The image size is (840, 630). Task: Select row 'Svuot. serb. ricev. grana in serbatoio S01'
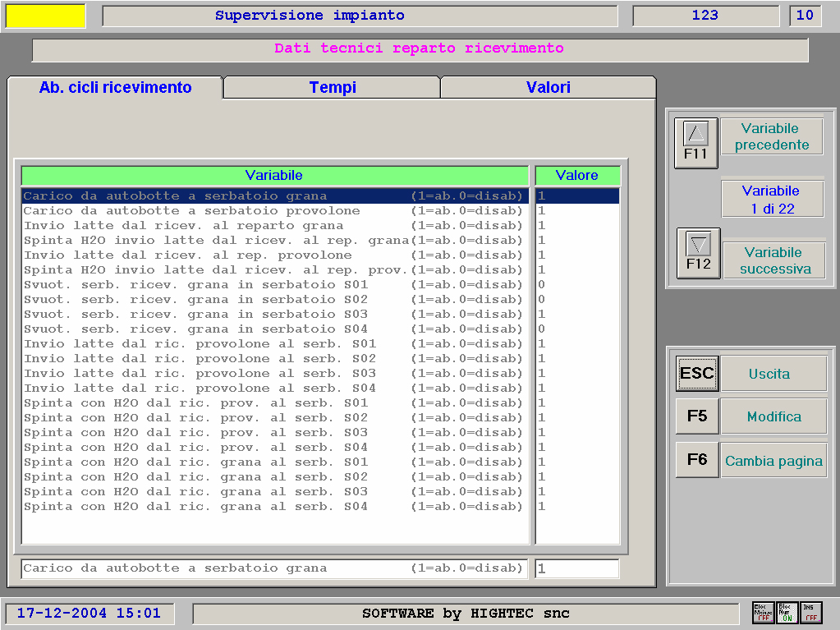[275, 285]
